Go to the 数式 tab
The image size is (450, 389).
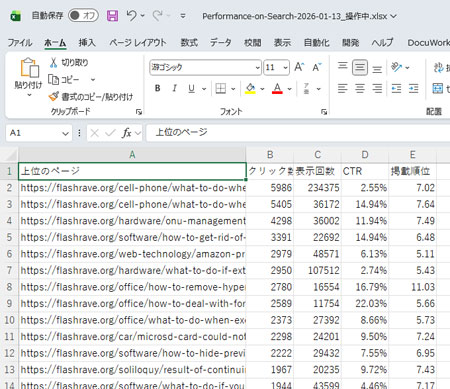click(x=189, y=43)
